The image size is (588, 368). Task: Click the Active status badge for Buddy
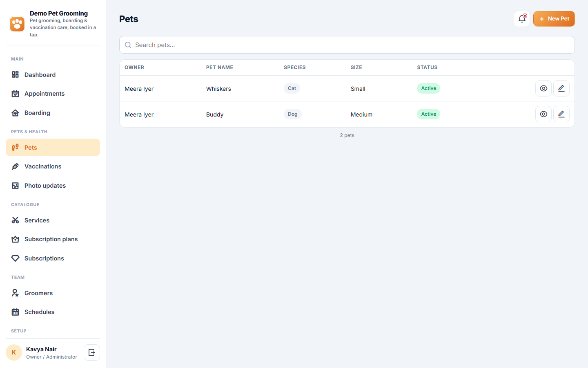tap(428, 114)
